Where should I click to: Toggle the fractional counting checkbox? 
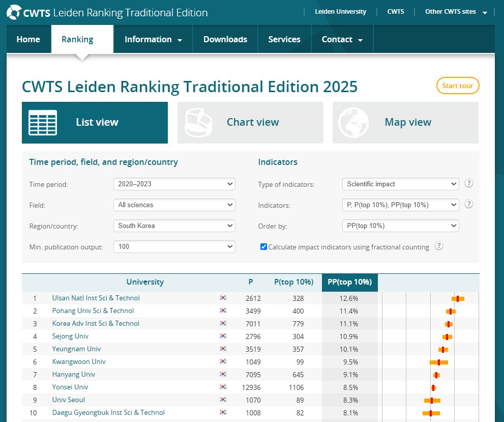[263, 247]
